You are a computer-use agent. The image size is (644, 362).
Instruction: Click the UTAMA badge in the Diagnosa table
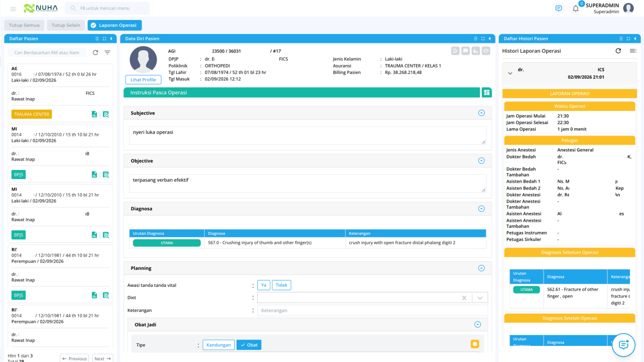click(167, 243)
